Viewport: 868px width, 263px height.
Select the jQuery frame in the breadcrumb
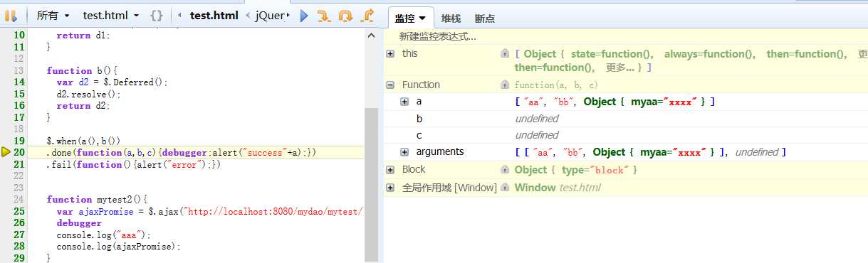click(x=271, y=15)
